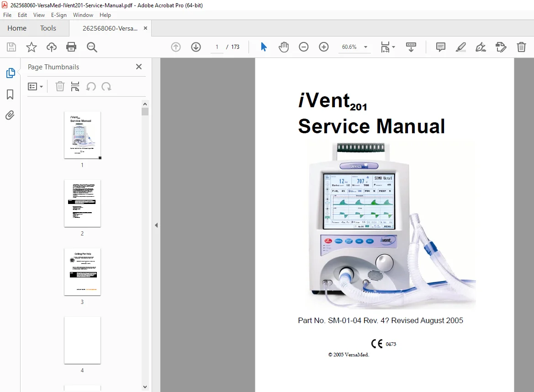Select page 2 thumbnail
The width and height of the screenshot is (534, 392).
click(x=82, y=203)
